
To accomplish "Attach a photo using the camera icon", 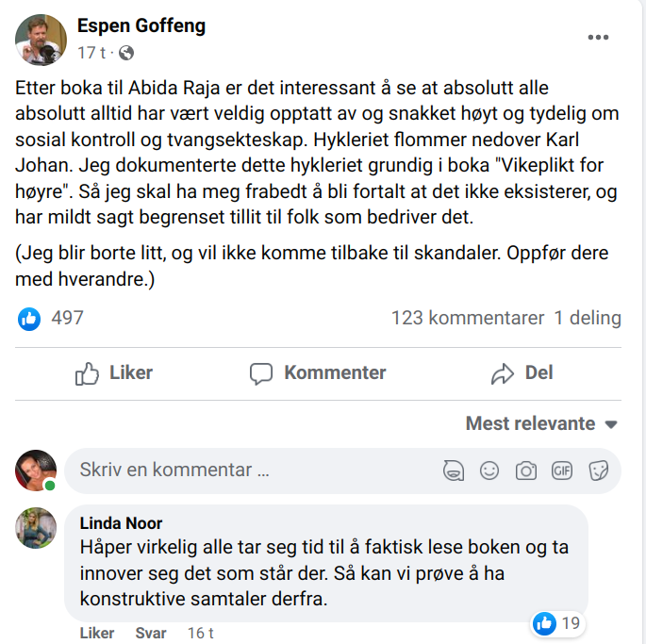I will click(x=525, y=470).
